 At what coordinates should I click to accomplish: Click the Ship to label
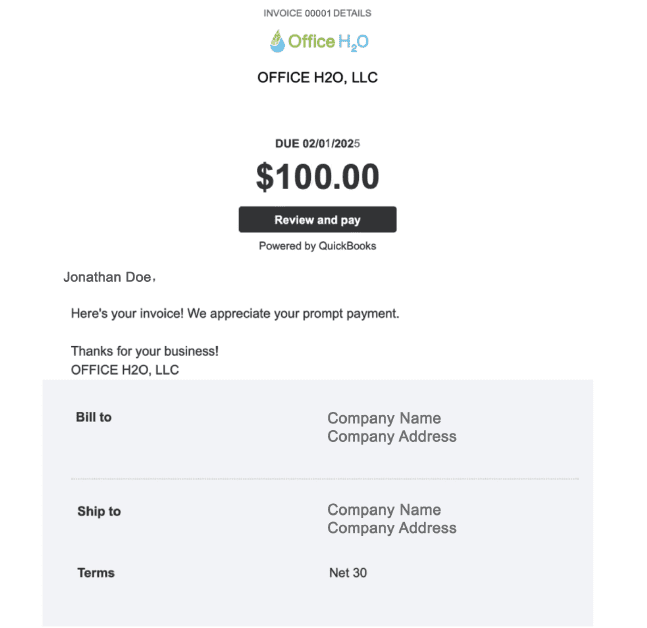(x=99, y=511)
